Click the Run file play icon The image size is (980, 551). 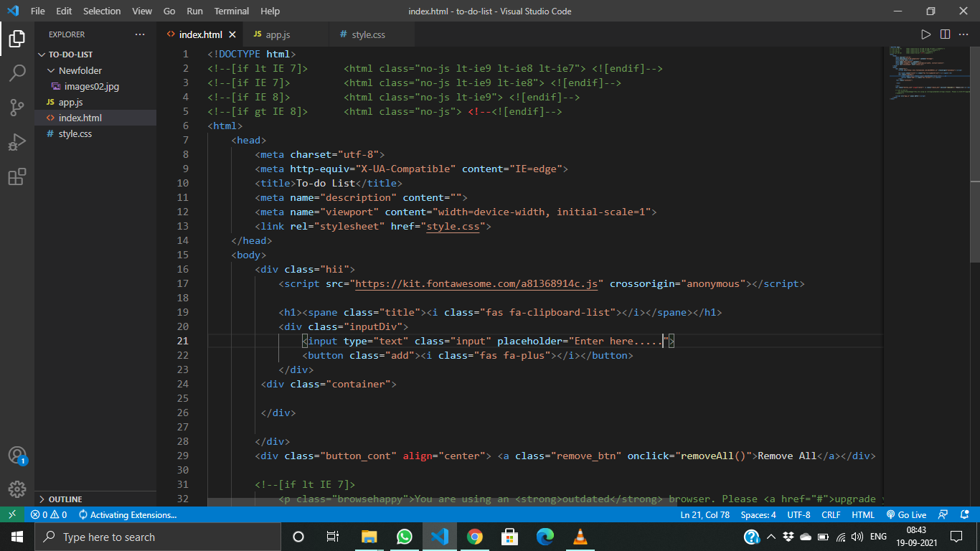pos(926,34)
